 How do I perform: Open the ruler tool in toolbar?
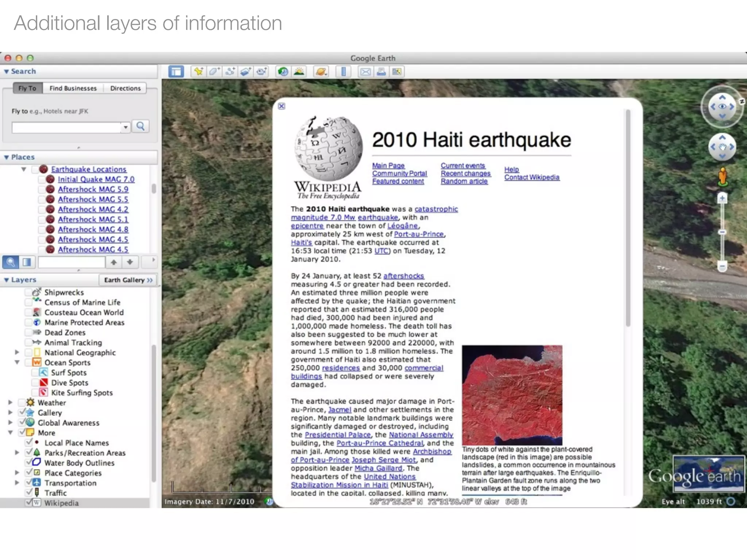click(x=343, y=71)
